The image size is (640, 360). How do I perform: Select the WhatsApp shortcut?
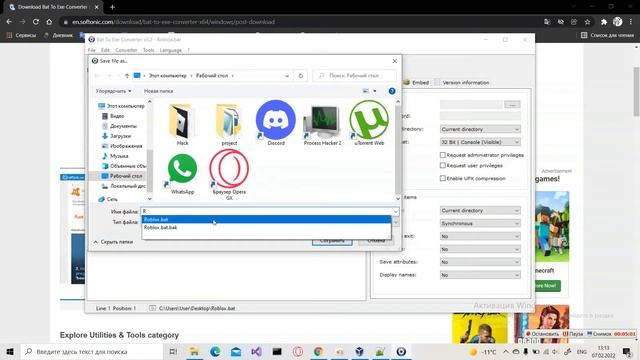pos(182,173)
